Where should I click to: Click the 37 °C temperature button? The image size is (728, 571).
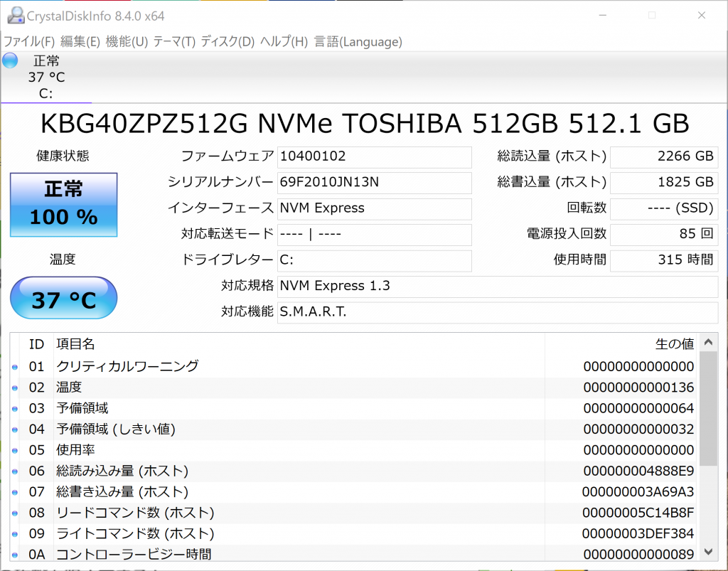click(x=63, y=298)
